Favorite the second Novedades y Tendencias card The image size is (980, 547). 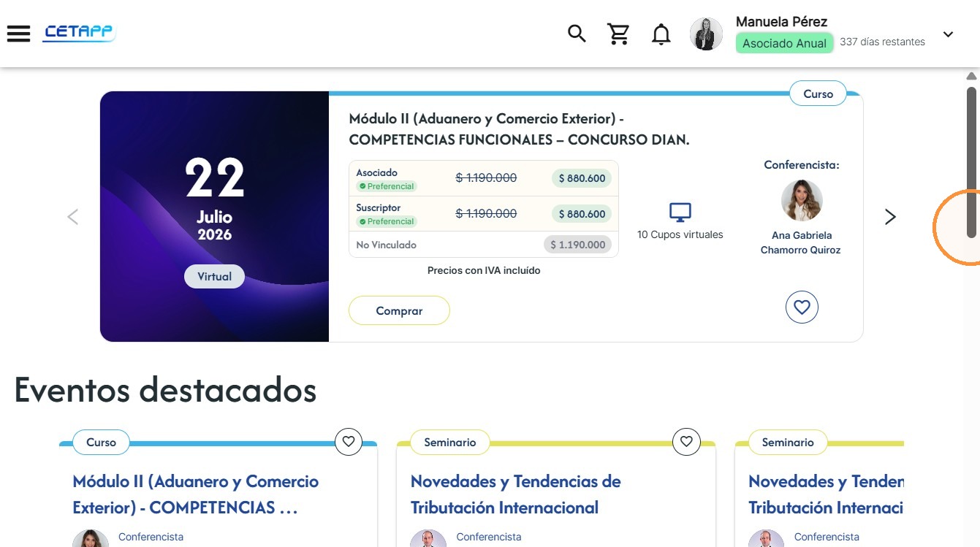point(686,442)
